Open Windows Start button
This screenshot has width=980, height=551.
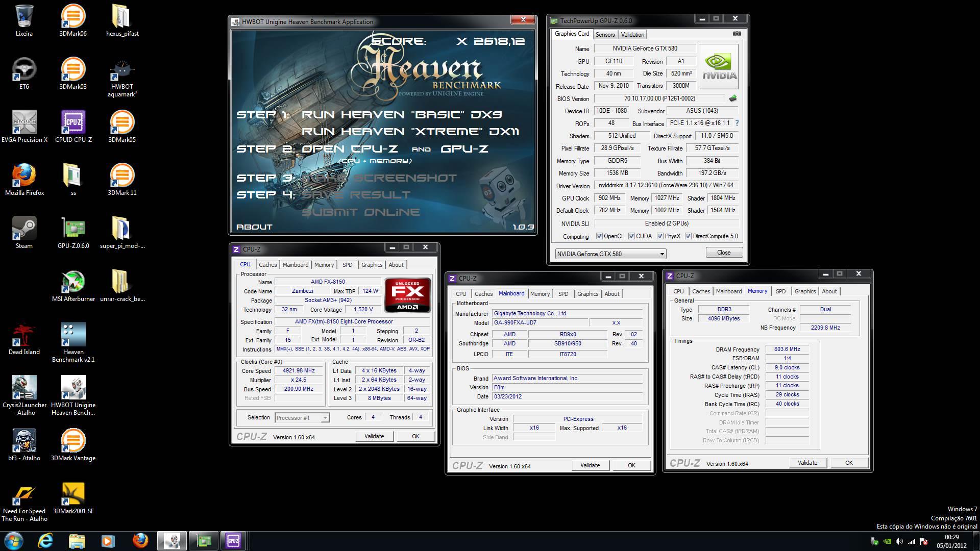click(x=13, y=540)
